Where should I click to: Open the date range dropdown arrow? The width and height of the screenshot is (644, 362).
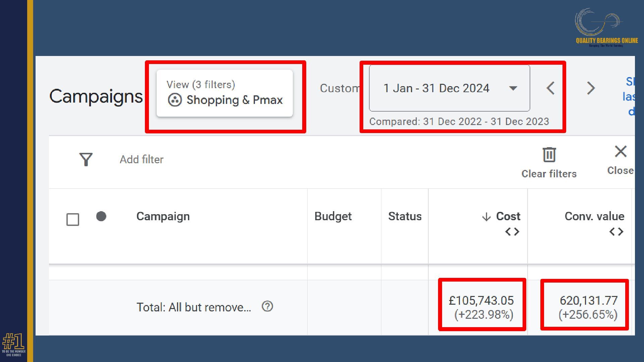click(x=513, y=88)
